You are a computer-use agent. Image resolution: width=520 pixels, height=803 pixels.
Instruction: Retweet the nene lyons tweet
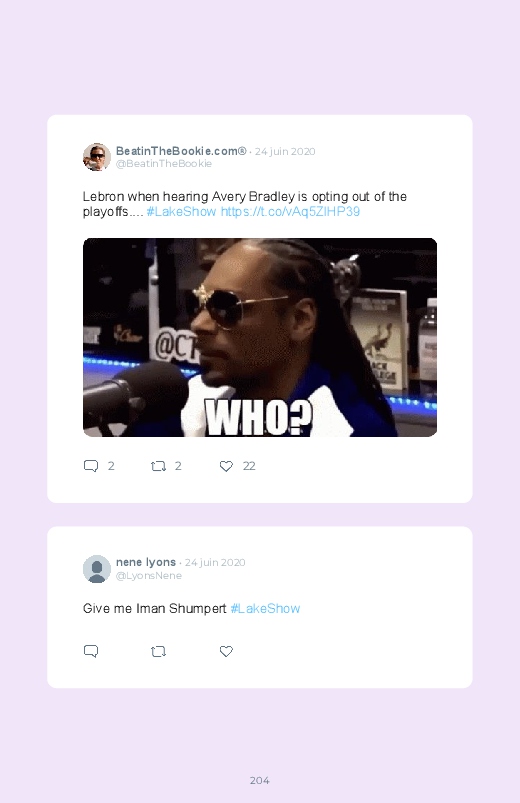pyautogui.click(x=158, y=651)
